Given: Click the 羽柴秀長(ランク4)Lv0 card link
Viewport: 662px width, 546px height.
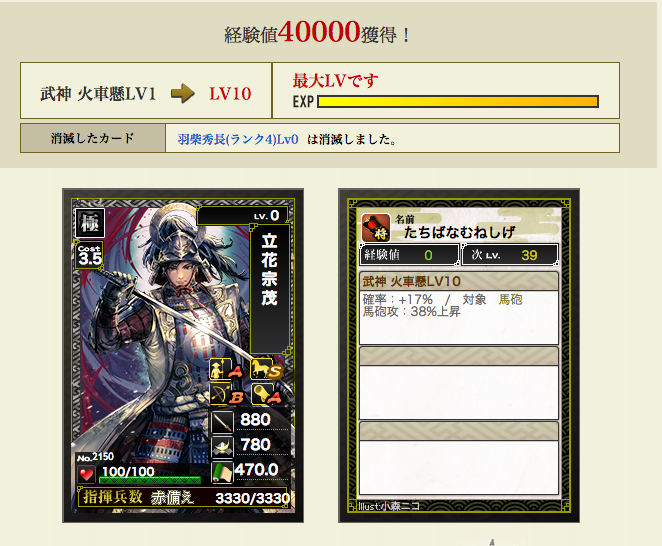Looking at the screenshot, I should pos(238,139).
